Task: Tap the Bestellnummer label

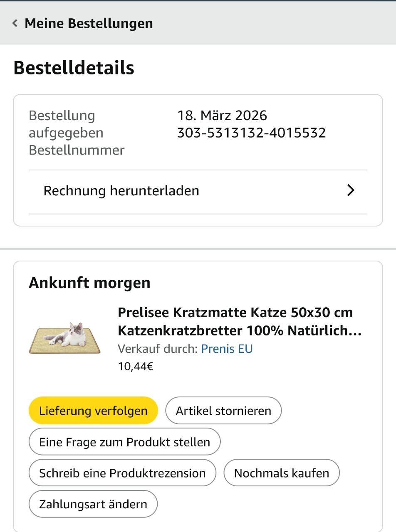Action: [x=77, y=150]
